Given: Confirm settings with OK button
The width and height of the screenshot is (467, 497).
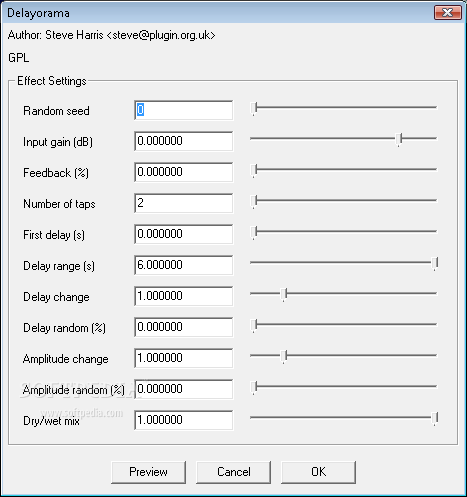Looking at the screenshot, I should pyautogui.click(x=318, y=472).
